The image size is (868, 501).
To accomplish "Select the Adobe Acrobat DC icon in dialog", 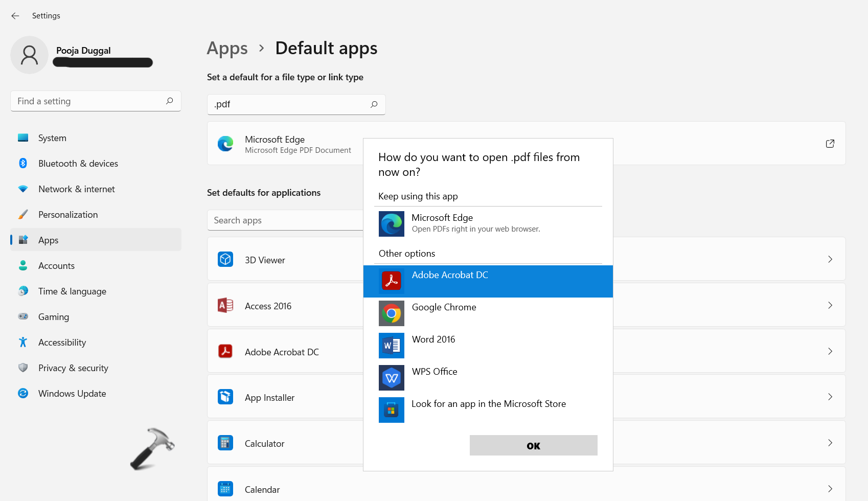I will pyautogui.click(x=391, y=281).
